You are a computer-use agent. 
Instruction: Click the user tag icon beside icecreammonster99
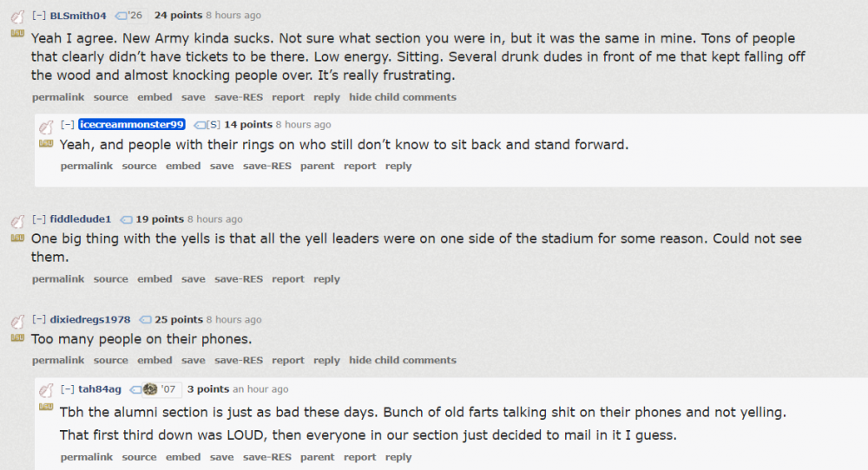pos(199,125)
